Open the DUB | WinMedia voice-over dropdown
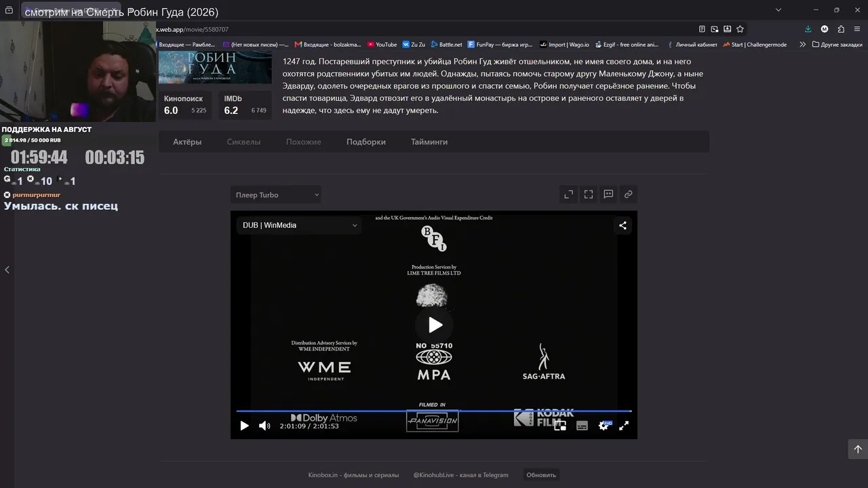Screen dimensions: 868x488 pyautogui.click(x=299, y=225)
